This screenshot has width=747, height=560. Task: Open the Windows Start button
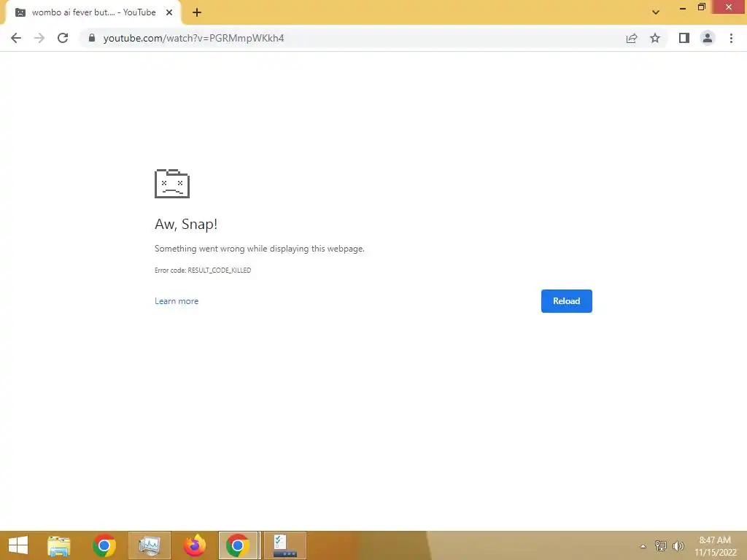pos(18,545)
